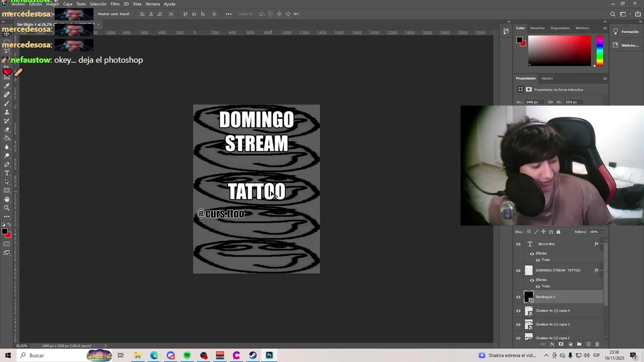644x362 pixels.
Task: Collapse effects arrow on @curs.ttoo layer
Action: (601, 244)
